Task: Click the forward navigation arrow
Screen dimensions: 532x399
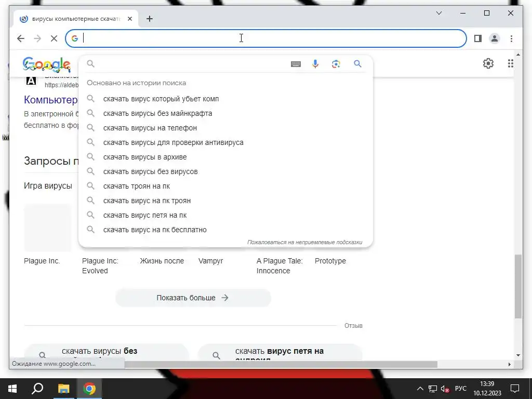Action: [37, 38]
